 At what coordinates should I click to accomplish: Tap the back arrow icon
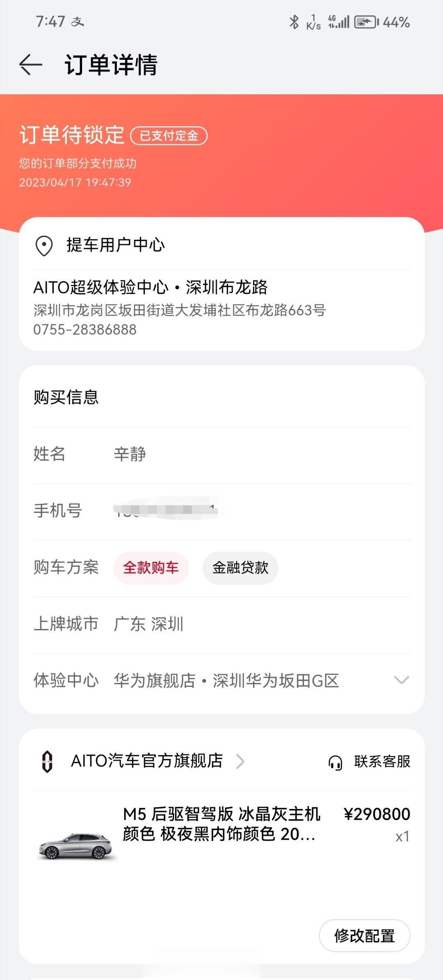point(31,65)
